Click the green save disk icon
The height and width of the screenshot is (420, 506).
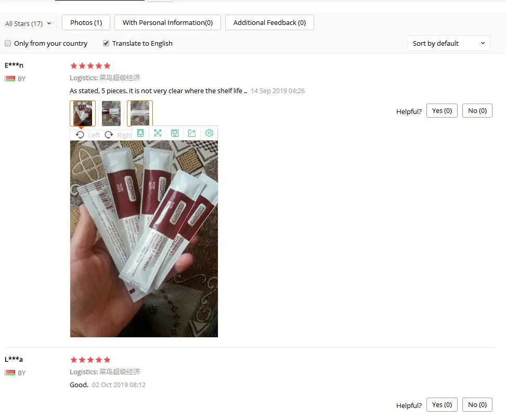pos(175,133)
